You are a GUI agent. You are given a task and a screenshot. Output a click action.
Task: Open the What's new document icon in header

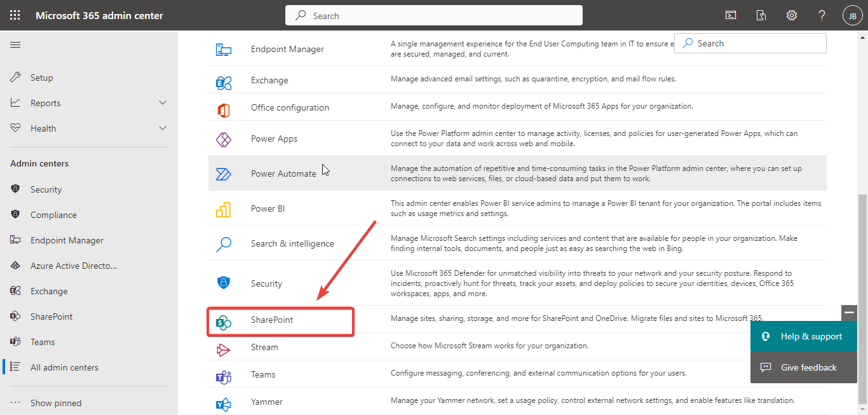click(761, 15)
